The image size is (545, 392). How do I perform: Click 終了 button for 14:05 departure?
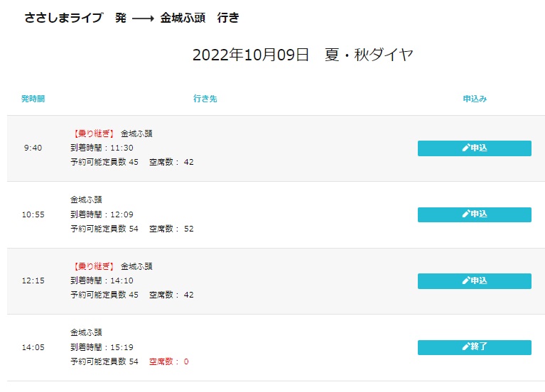(x=475, y=347)
